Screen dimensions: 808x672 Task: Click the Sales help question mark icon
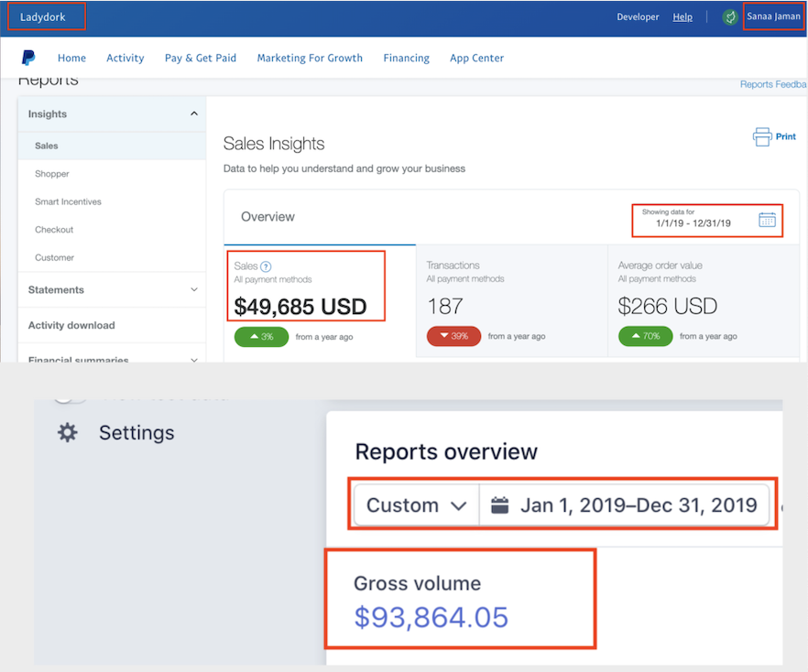click(x=266, y=266)
